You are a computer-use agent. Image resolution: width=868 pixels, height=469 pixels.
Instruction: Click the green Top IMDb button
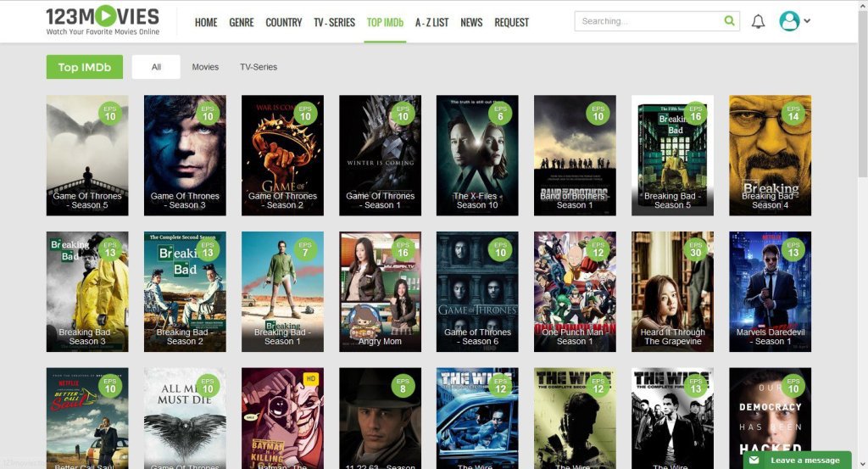[x=85, y=67]
